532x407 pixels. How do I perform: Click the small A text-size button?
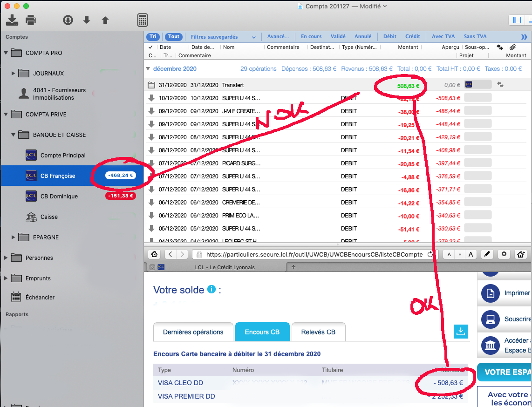coord(449,254)
